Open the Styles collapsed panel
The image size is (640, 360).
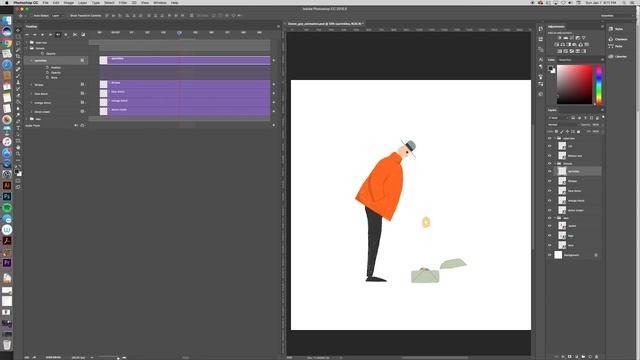(616, 29)
